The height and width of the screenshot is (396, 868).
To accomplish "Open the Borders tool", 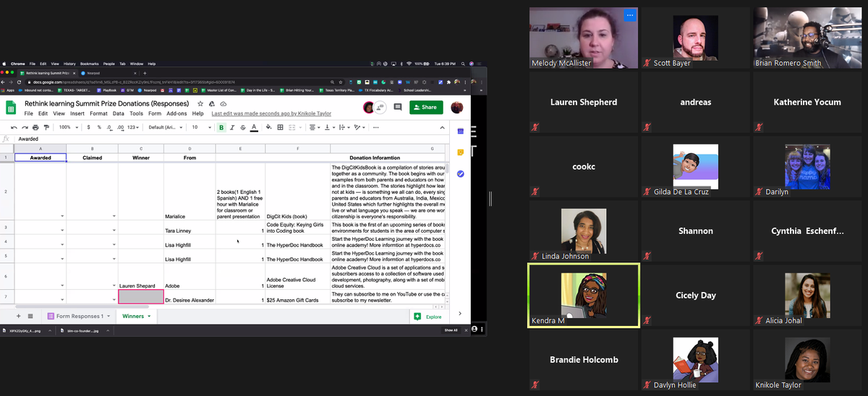I will click(281, 127).
